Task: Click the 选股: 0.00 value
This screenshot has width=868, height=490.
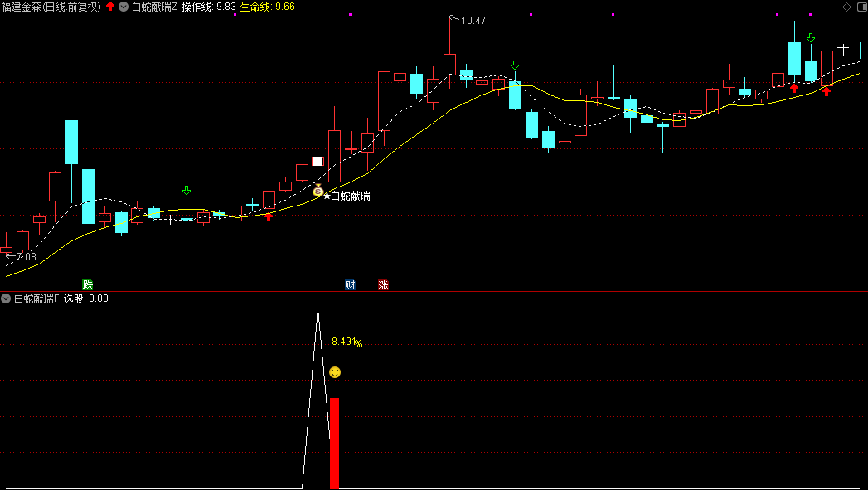Action: pos(85,299)
